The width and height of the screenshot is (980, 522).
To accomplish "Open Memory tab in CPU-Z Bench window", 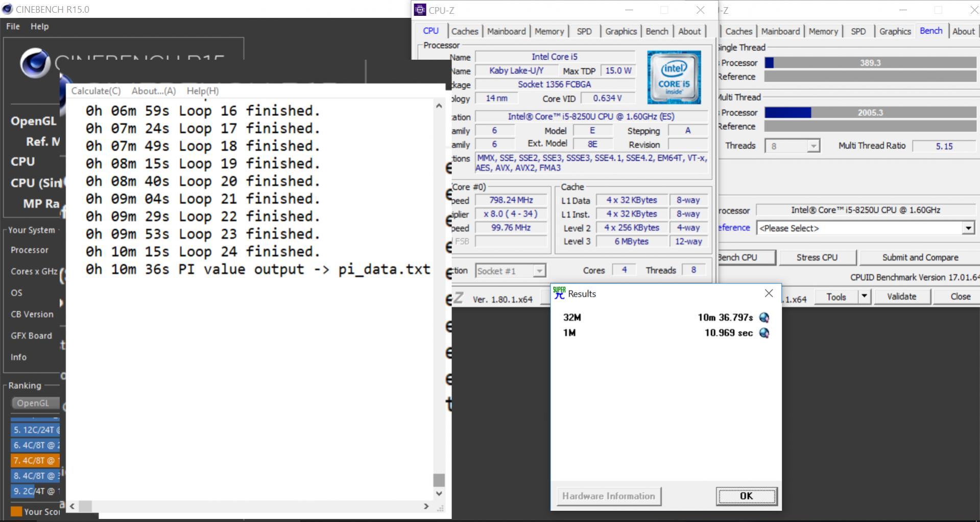I will point(823,31).
